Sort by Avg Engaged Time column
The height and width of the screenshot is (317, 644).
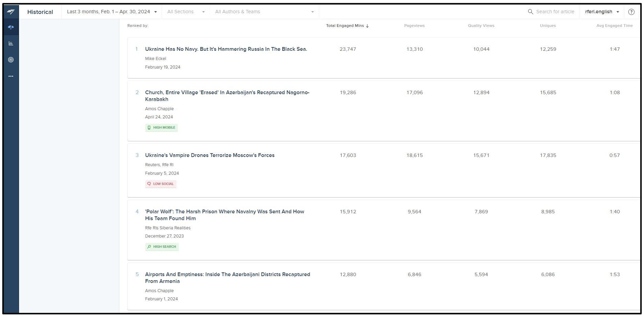click(614, 26)
